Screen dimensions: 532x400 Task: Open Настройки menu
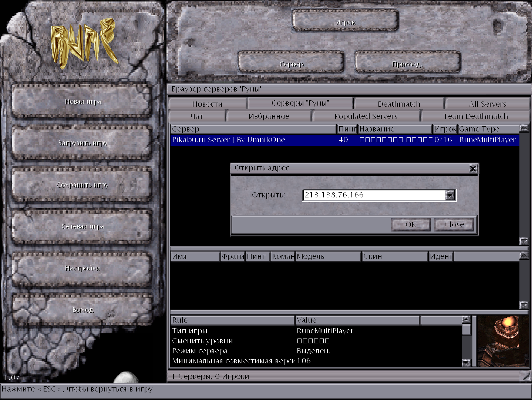pos(83,268)
